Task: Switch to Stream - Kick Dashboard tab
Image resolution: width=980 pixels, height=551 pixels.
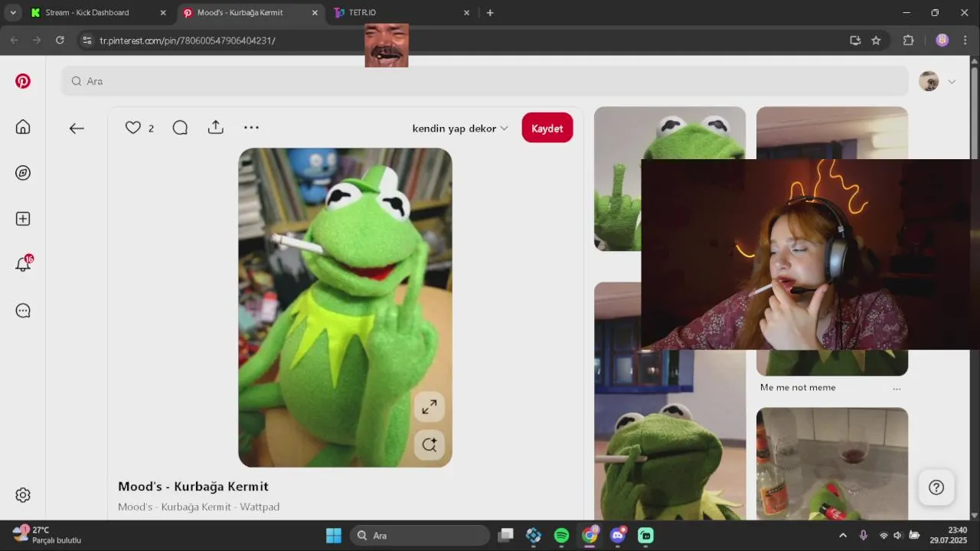Action: coord(100,13)
